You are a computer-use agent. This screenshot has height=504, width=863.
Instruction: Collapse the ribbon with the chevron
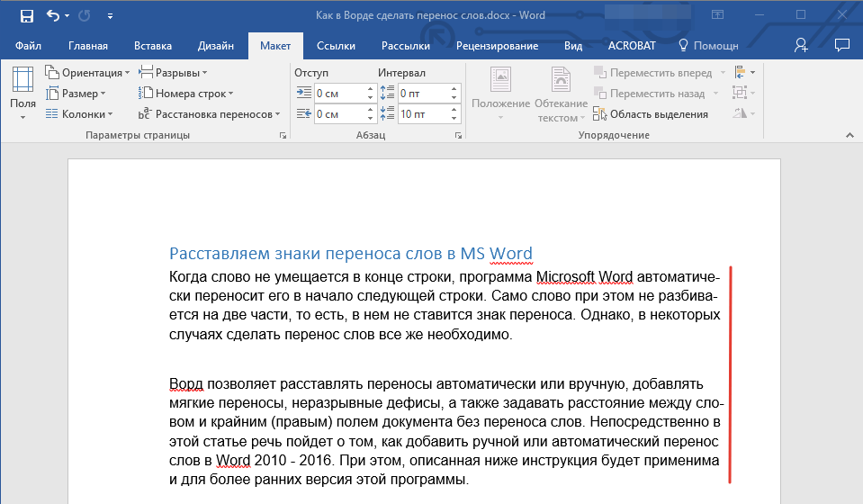[848, 135]
